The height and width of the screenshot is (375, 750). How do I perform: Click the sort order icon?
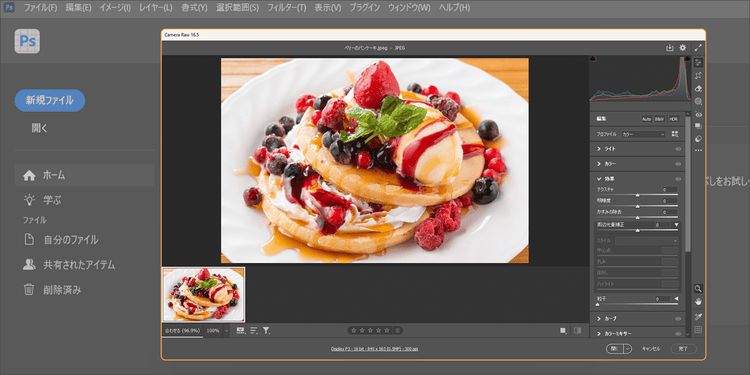(254, 330)
